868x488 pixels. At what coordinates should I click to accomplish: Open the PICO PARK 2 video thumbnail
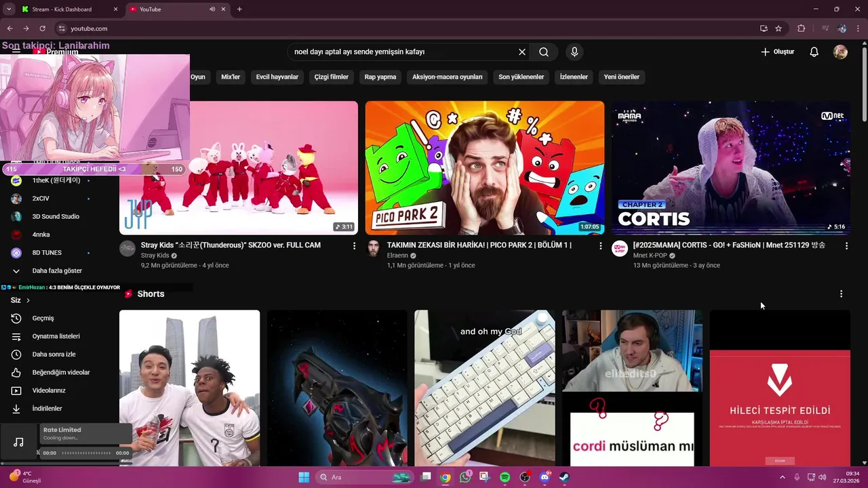pyautogui.click(x=485, y=167)
